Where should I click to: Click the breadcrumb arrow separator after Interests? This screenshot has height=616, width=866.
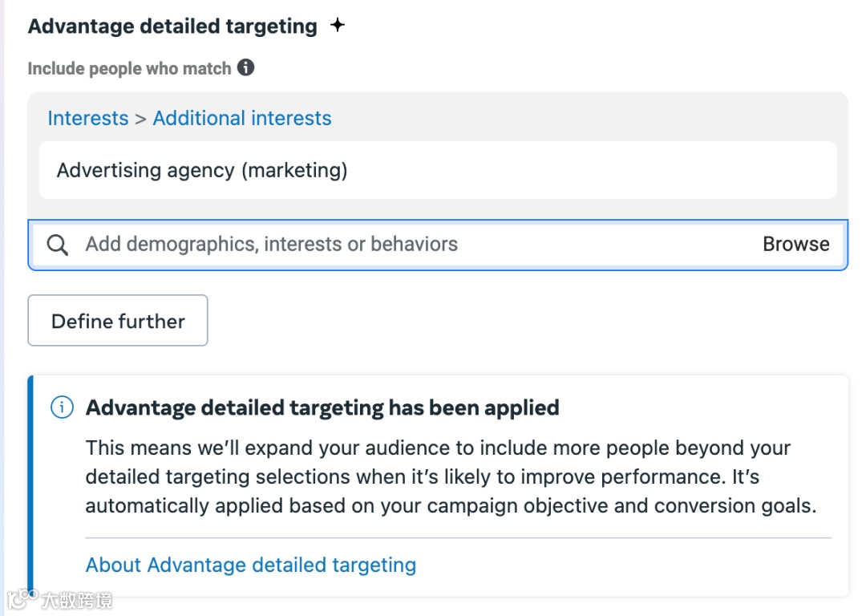tap(140, 119)
